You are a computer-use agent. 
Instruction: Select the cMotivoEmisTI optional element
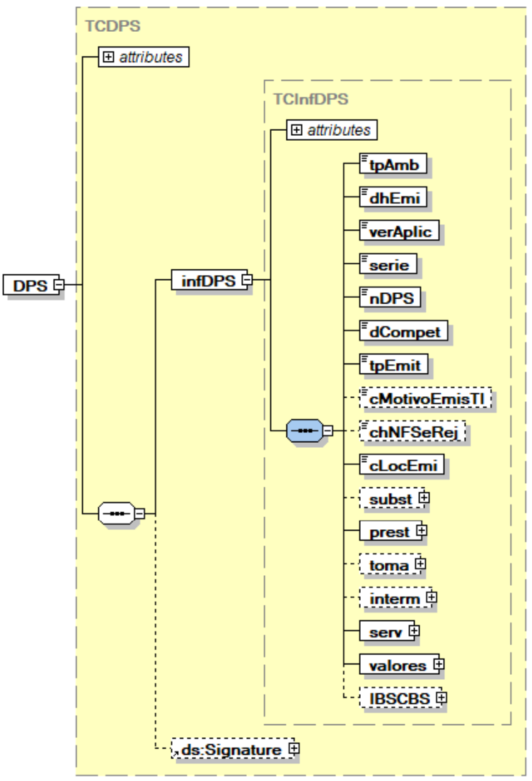pyautogui.click(x=424, y=398)
